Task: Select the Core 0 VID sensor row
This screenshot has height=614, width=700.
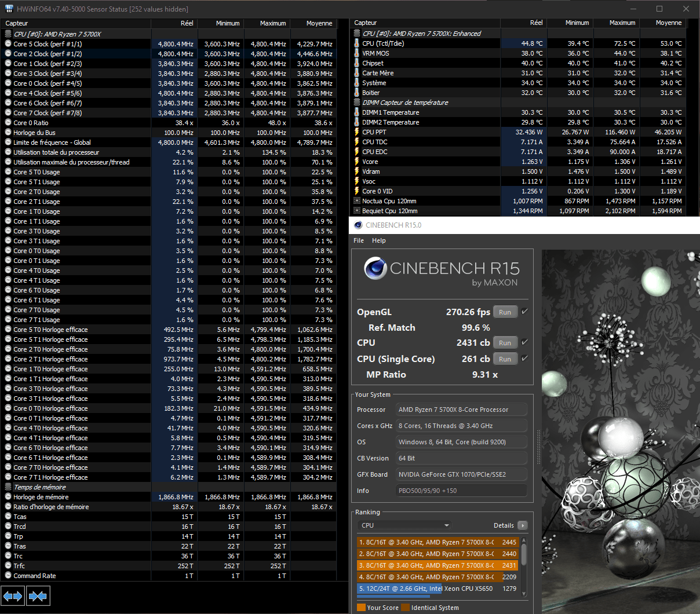Action: pos(519,191)
